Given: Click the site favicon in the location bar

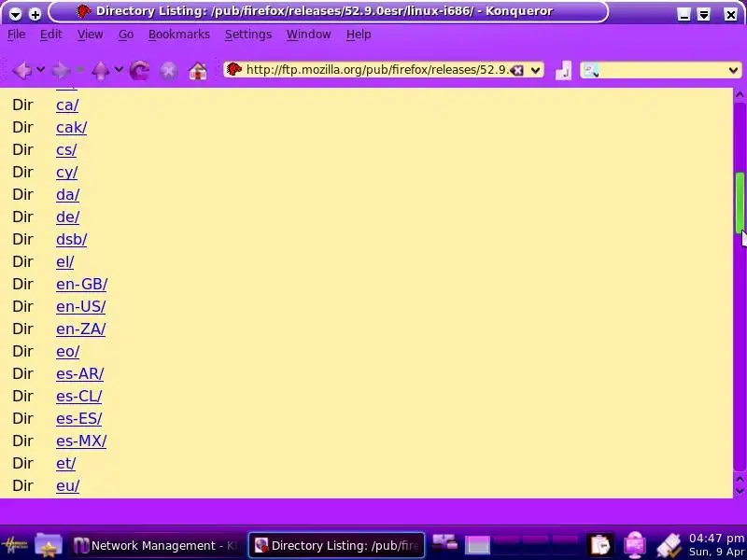Looking at the screenshot, I should pos(234,69).
